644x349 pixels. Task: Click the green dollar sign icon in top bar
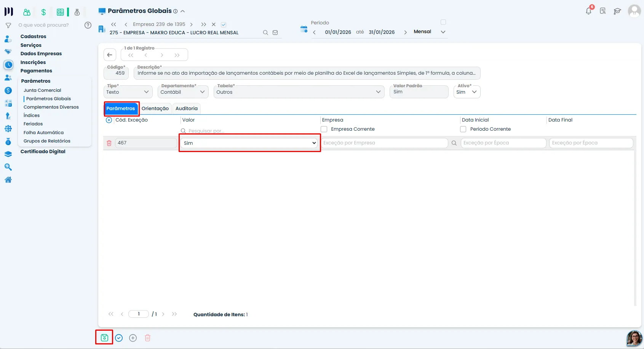pos(43,12)
